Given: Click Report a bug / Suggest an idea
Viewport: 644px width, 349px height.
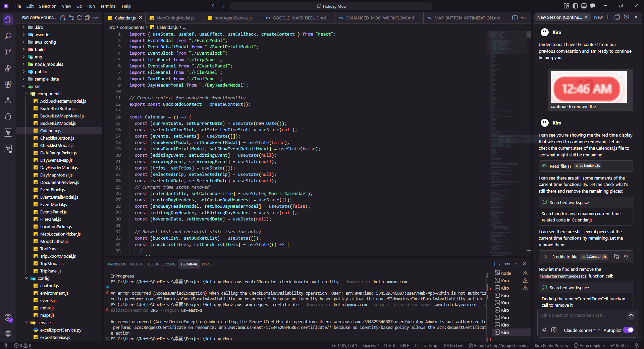Looking at the screenshot, I should (x=499, y=346).
